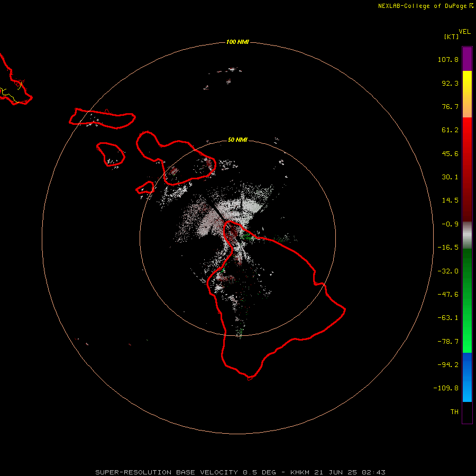The height and width of the screenshot is (476, 476).
Task: Select the -78.7 legend value
Action: (448, 342)
